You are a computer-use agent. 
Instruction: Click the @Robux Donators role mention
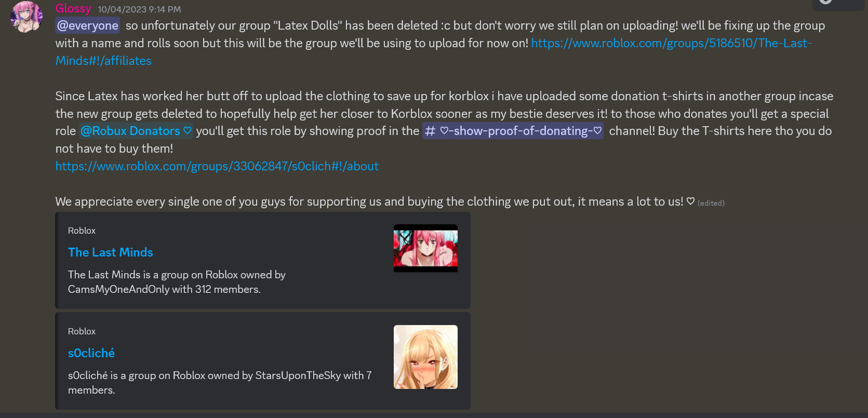[136, 131]
